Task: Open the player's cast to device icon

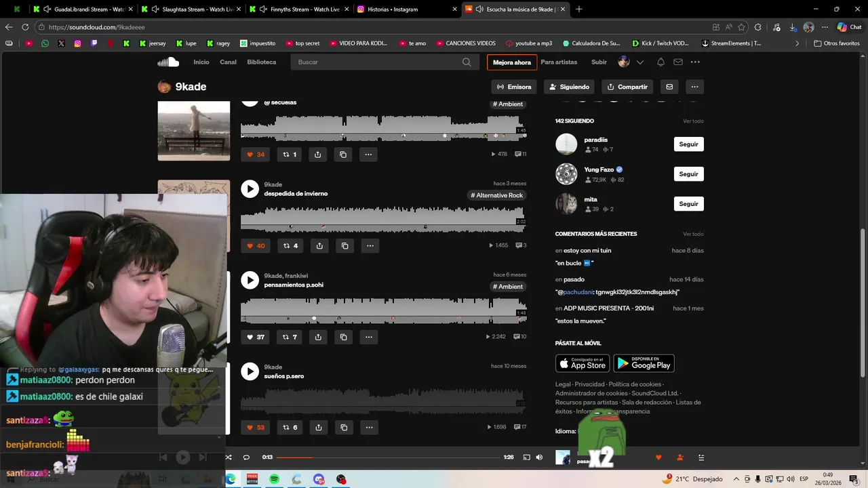Action: [x=526, y=457]
